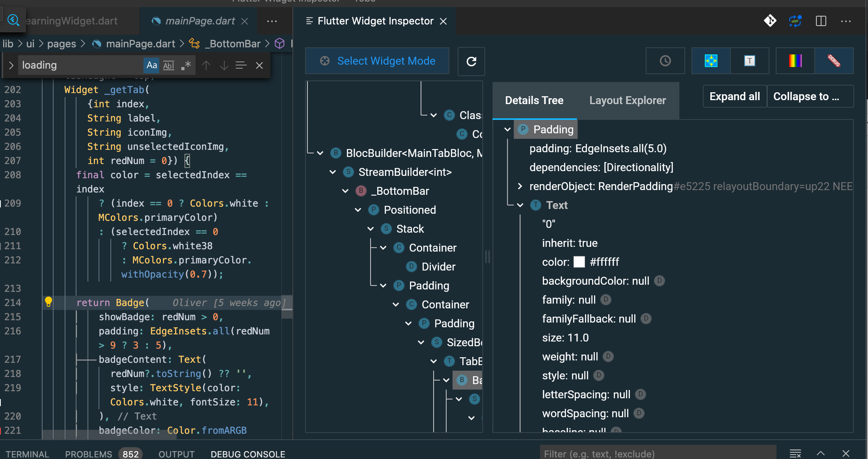The image size is (868, 459).
Task: Collapse the Stack node in widget tree
Action: click(x=371, y=228)
